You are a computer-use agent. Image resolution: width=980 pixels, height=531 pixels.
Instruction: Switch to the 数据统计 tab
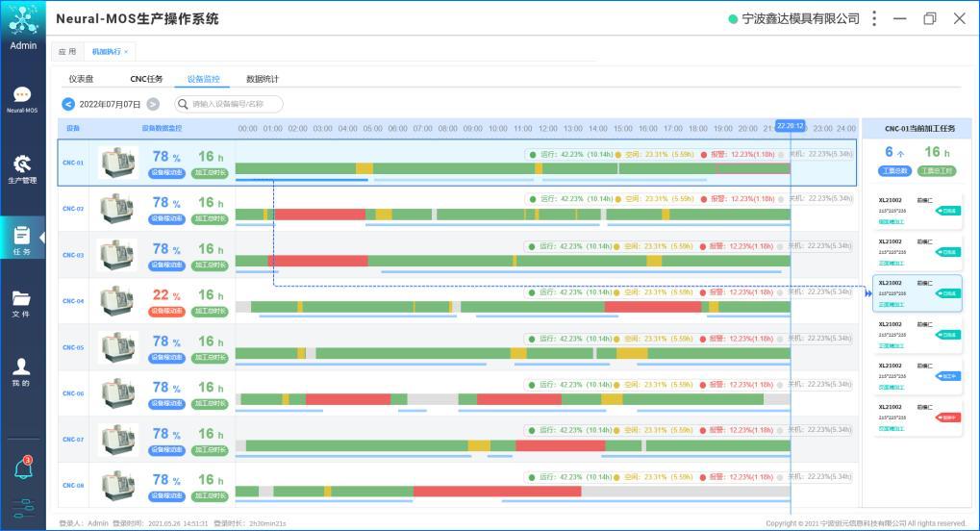coord(262,79)
